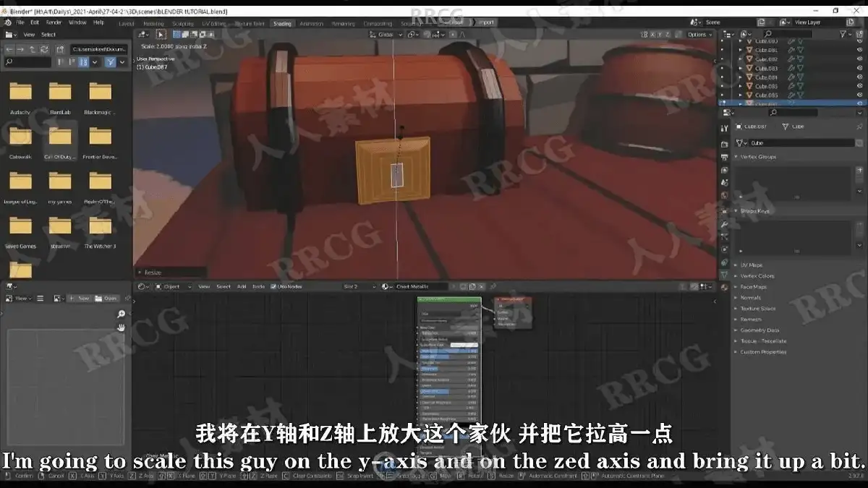Screen dimensions: 868x488
Task: Open the Help menu
Action: [x=98, y=22]
